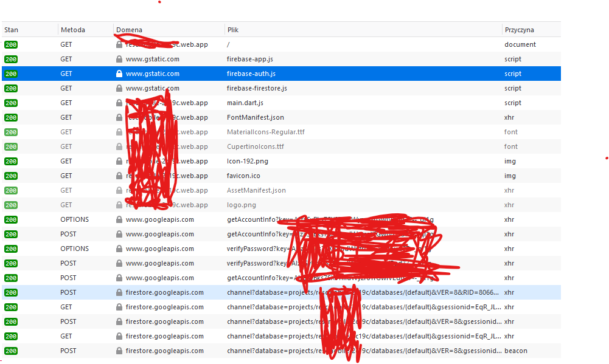Viewport: 609px width, 364px height.
Task: Click the 200 status badge for firebase-app.js
Action: click(x=11, y=59)
